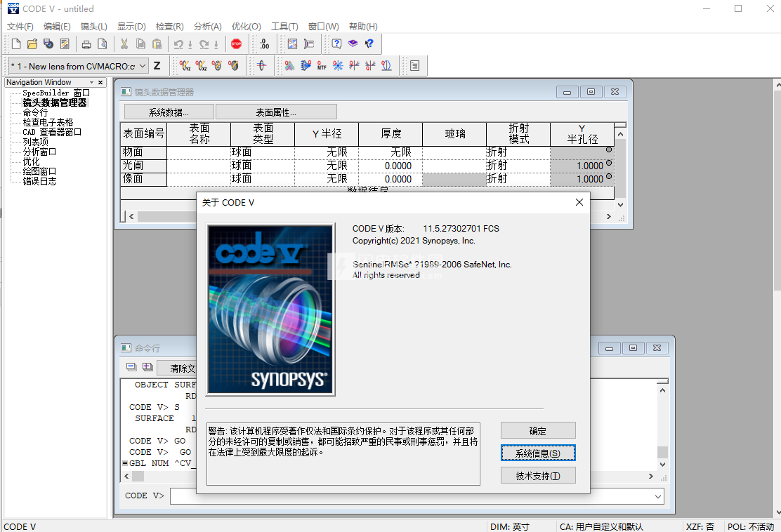Click the quick XZ lens view icon
781x532 pixels.
click(x=201, y=66)
